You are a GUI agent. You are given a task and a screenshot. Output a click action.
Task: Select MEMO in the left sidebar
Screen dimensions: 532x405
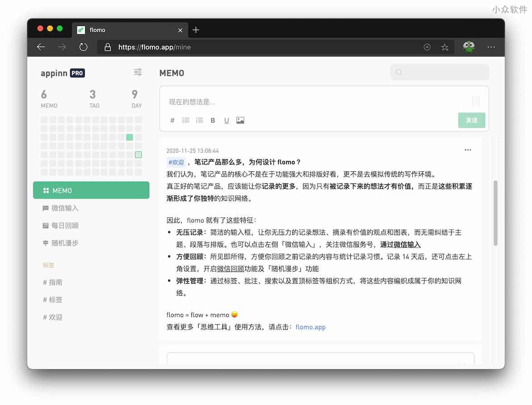coord(91,190)
